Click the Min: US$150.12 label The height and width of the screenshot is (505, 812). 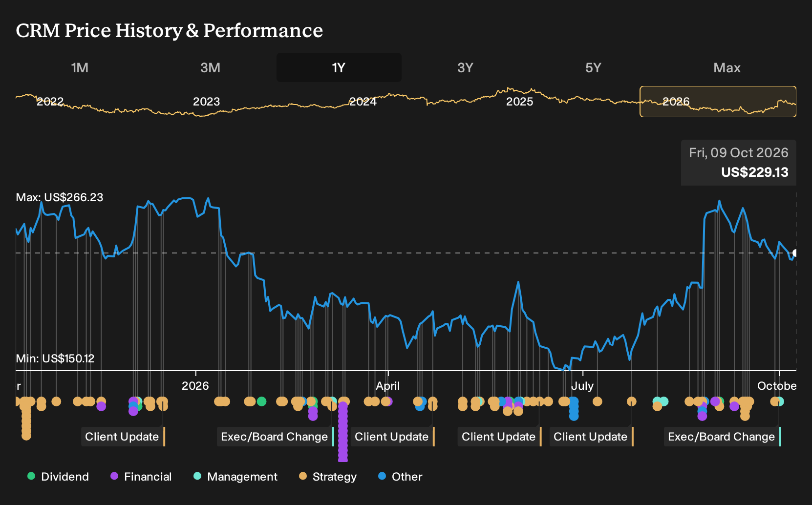[x=55, y=358]
